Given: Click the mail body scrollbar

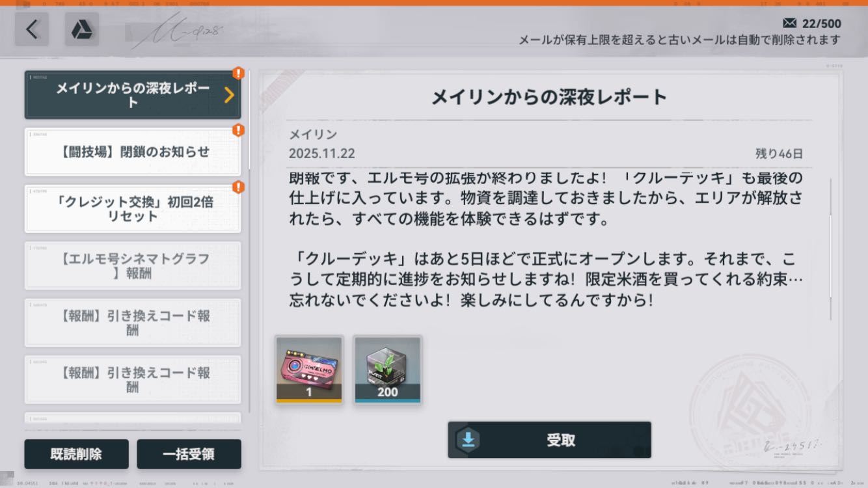Looking at the screenshot, I should (x=831, y=247).
